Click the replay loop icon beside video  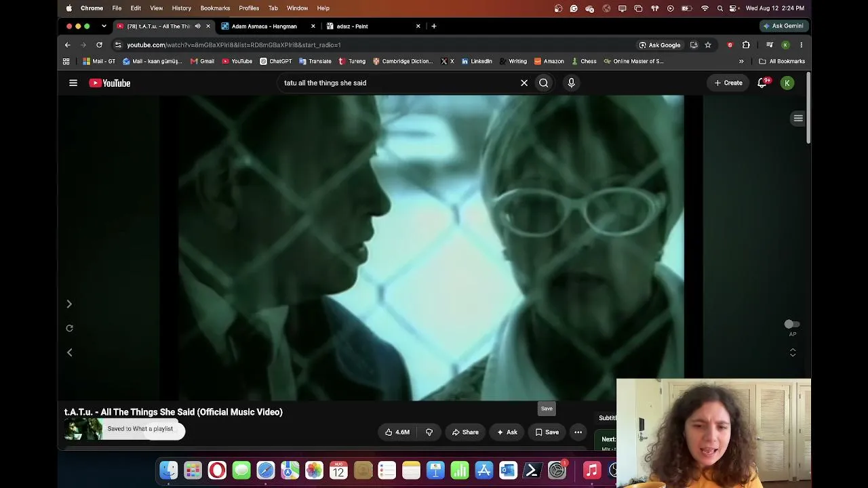pyautogui.click(x=69, y=328)
